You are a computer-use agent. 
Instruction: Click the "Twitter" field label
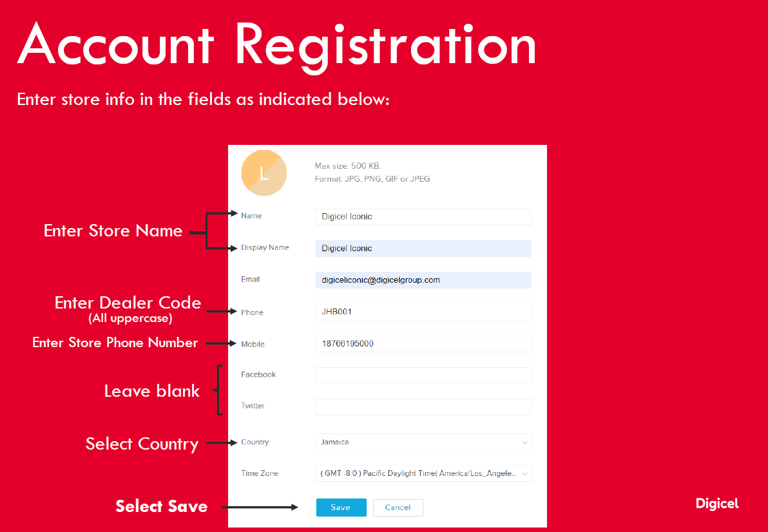[x=253, y=406]
